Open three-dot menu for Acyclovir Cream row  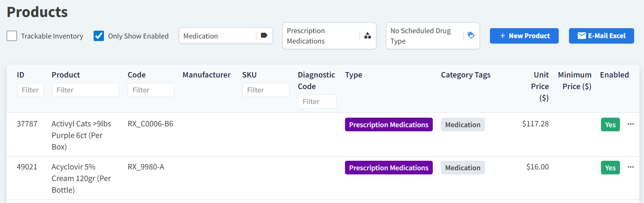[x=631, y=167]
